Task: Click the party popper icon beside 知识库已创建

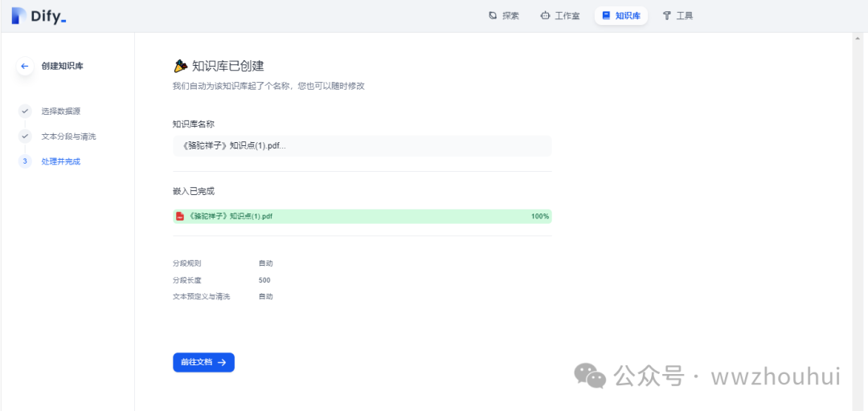Action: click(181, 66)
